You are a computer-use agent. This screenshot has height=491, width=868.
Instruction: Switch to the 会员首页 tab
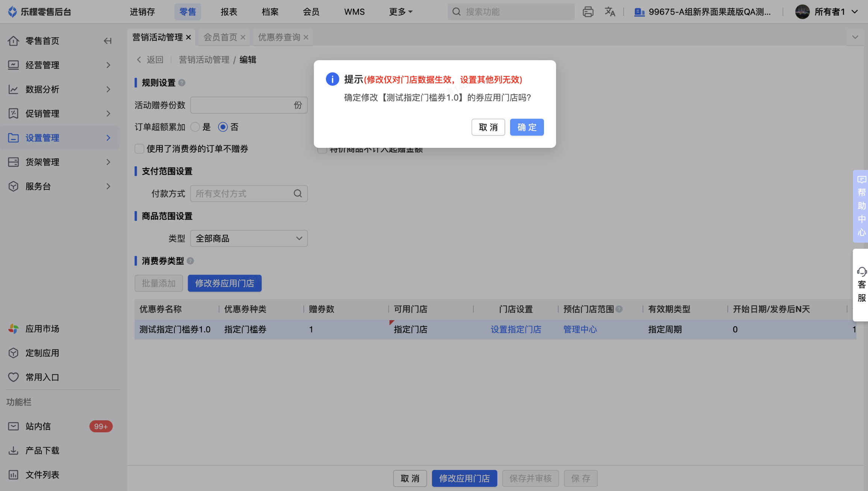[220, 37]
